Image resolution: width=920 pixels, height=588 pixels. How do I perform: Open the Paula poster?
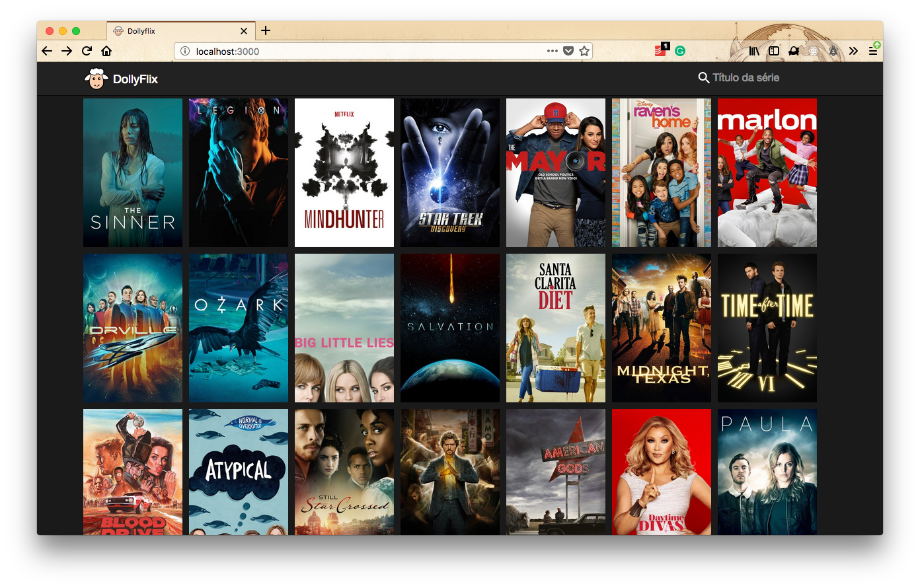[767, 472]
